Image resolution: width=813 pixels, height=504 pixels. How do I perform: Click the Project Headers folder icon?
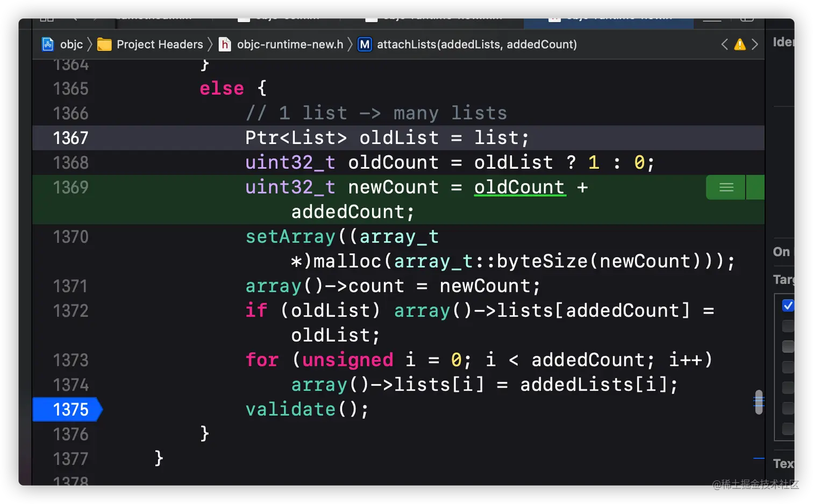click(104, 44)
